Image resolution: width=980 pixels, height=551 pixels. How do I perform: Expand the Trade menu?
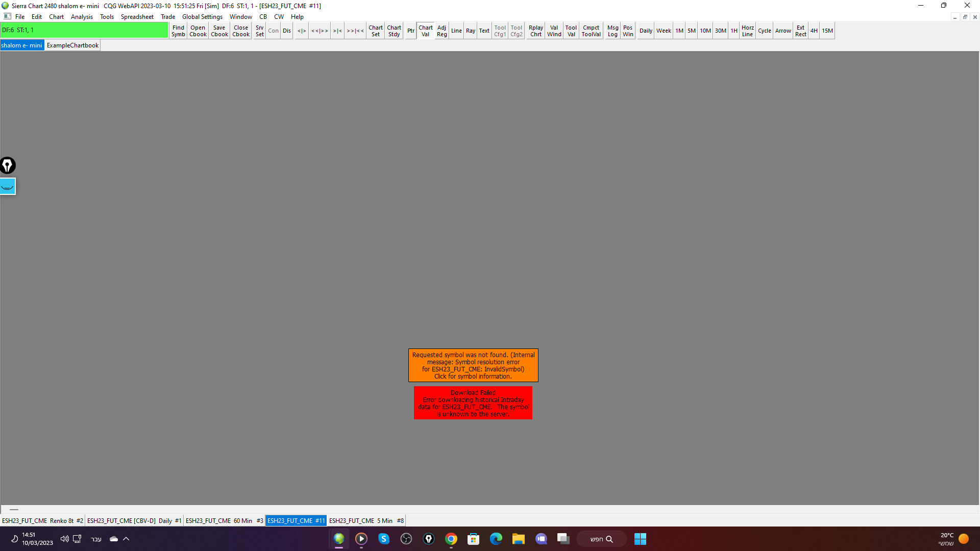[x=168, y=17]
